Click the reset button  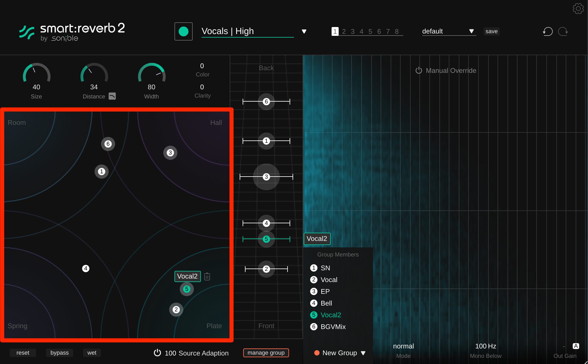[23, 353]
